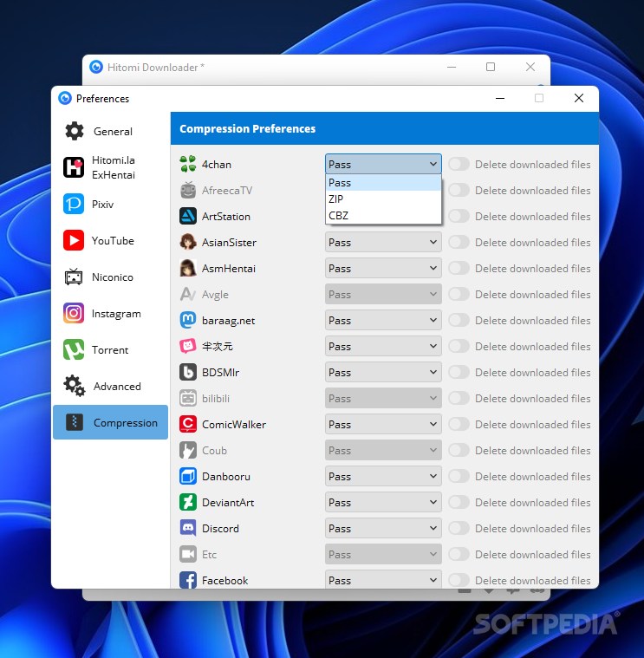Click the Pixiv icon in sidebar
The image size is (644, 658).
[x=74, y=204]
